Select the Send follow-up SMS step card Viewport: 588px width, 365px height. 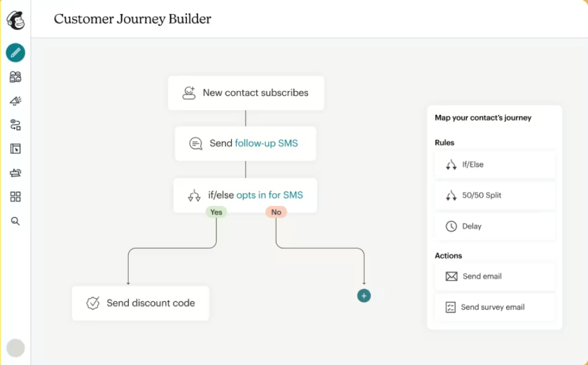(246, 144)
